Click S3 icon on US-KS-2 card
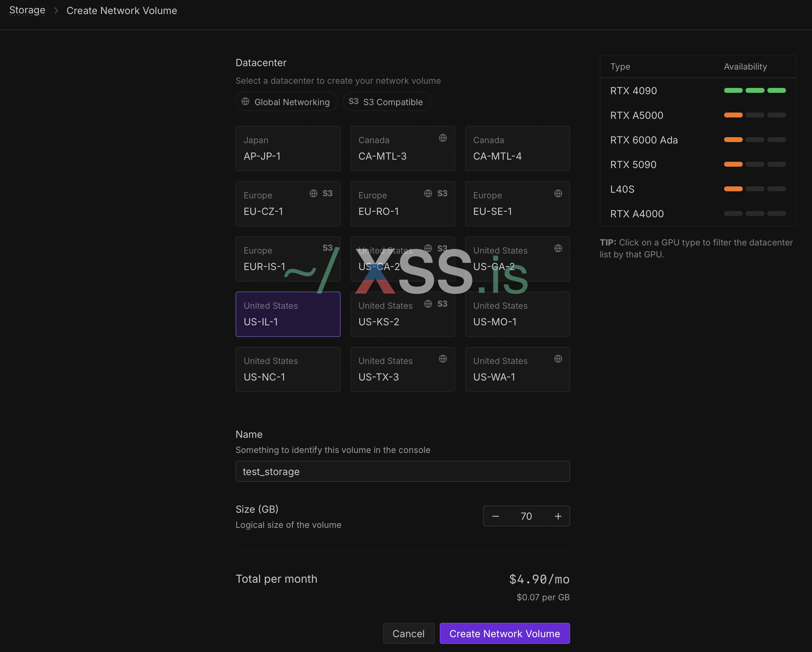Viewport: 812px width, 652px height. [x=442, y=304]
